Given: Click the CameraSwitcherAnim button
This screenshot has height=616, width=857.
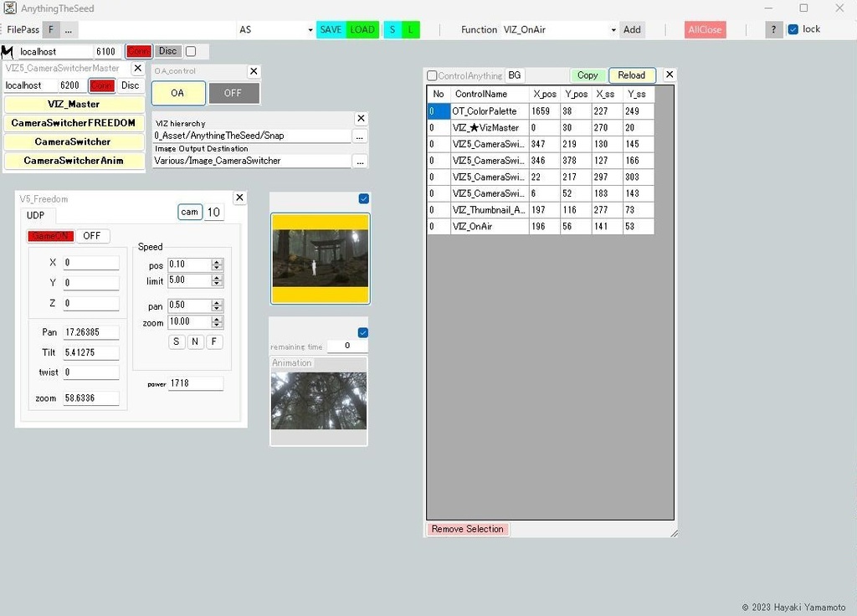Looking at the screenshot, I should (x=74, y=161).
